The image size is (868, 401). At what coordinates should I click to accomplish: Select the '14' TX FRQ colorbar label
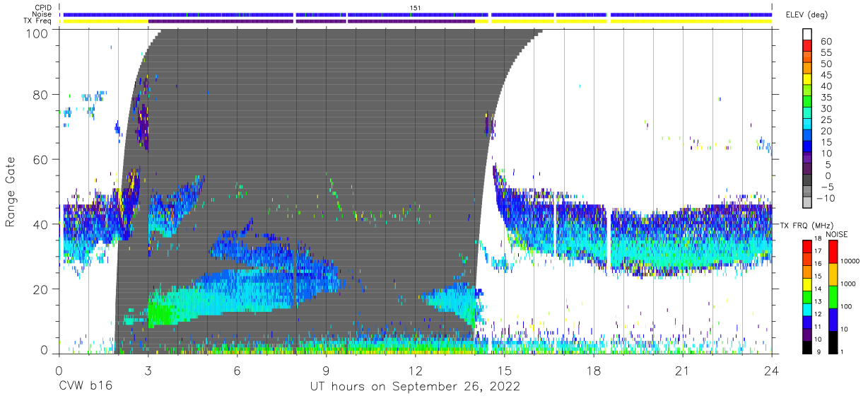818,289
